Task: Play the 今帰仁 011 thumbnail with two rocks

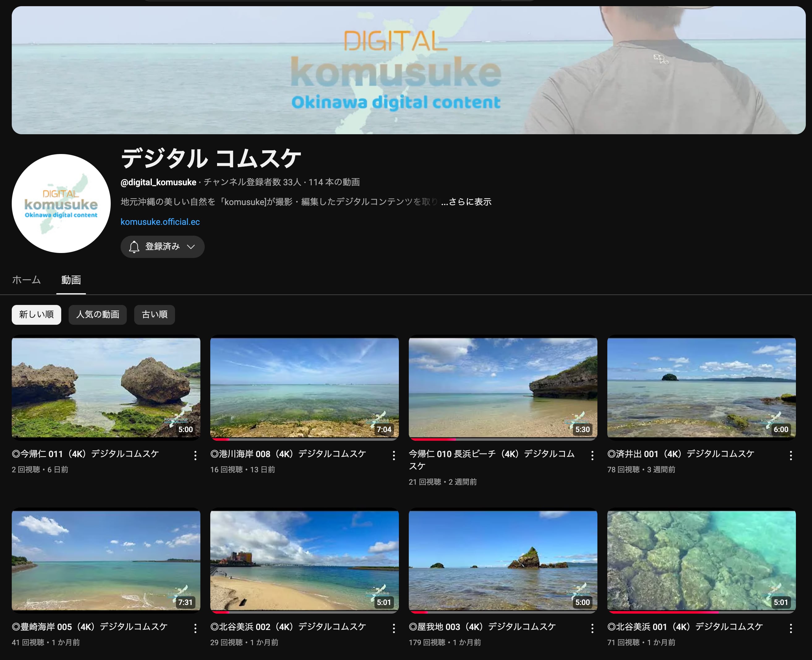Action: click(x=106, y=388)
